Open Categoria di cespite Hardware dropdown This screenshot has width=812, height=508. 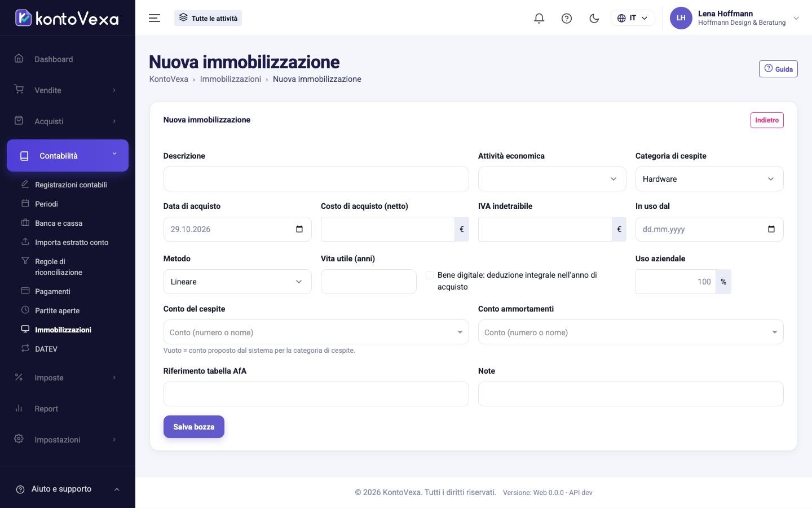coord(709,179)
